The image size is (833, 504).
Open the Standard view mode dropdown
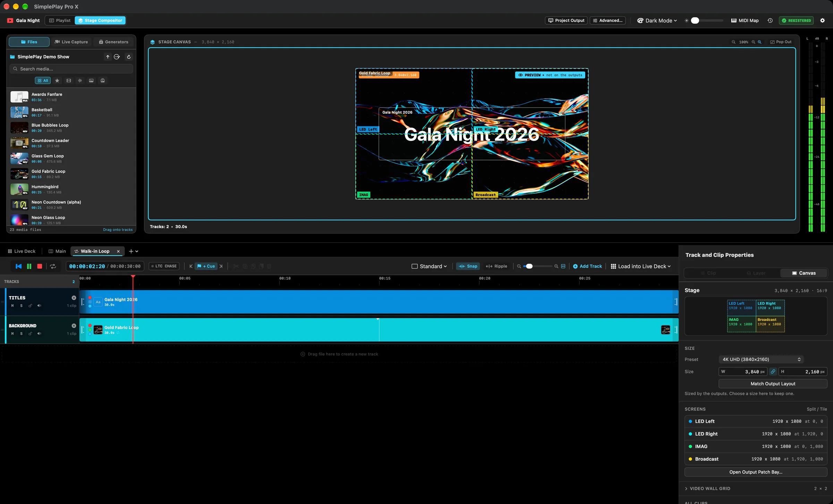[x=429, y=266]
